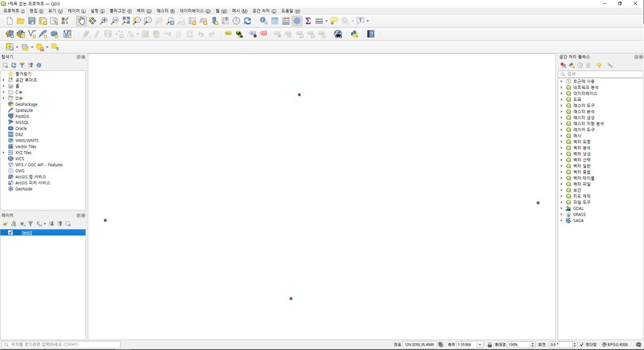
Task: Expand the C:\ drive in browser
Action: coord(4,92)
